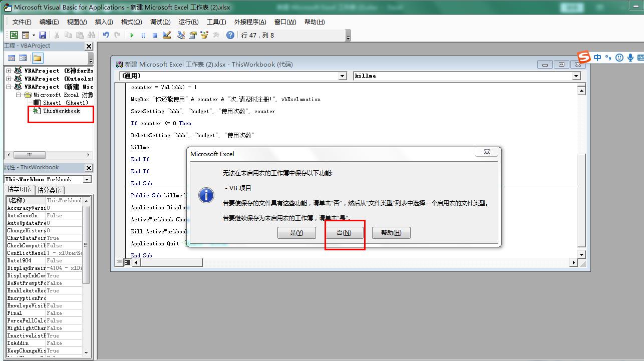644x361 pixels.
Task: Click the Save disk icon in toolbar
Action: click(43, 35)
